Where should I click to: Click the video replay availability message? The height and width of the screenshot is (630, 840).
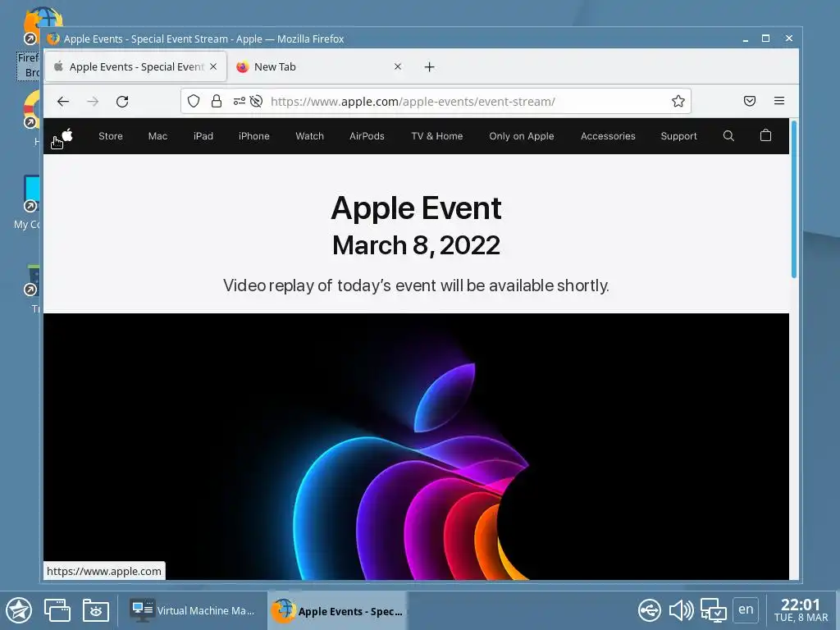pyautogui.click(x=416, y=285)
